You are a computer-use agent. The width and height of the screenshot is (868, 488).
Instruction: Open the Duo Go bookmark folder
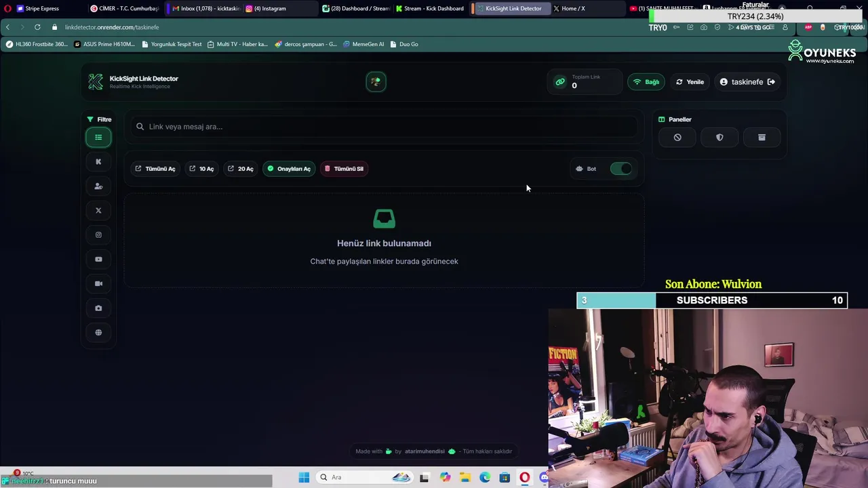tap(404, 44)
